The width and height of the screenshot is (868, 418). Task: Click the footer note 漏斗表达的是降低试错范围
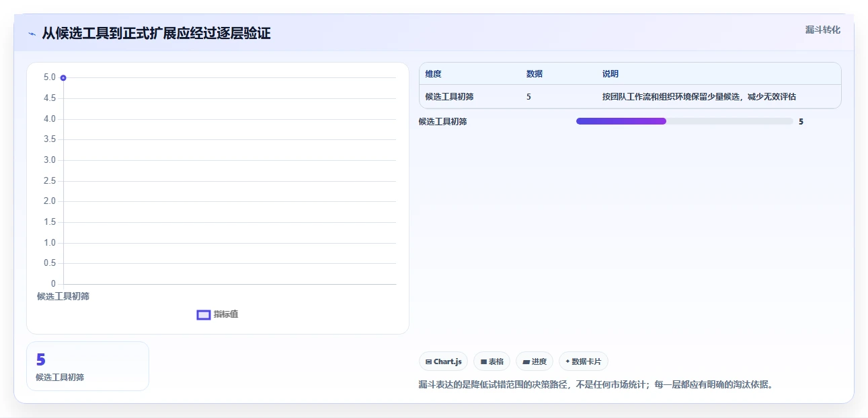click(596, 385)
